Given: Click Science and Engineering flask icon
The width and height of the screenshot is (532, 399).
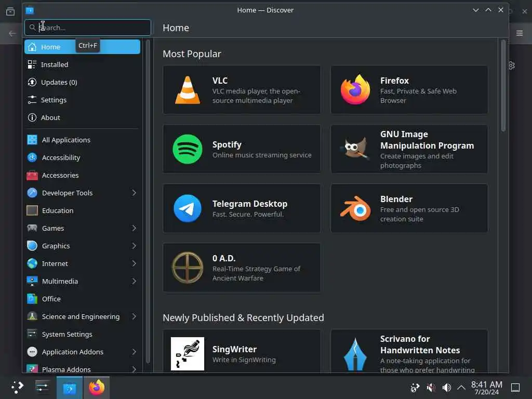Looking at the screenshot, I should pos(32,316).
